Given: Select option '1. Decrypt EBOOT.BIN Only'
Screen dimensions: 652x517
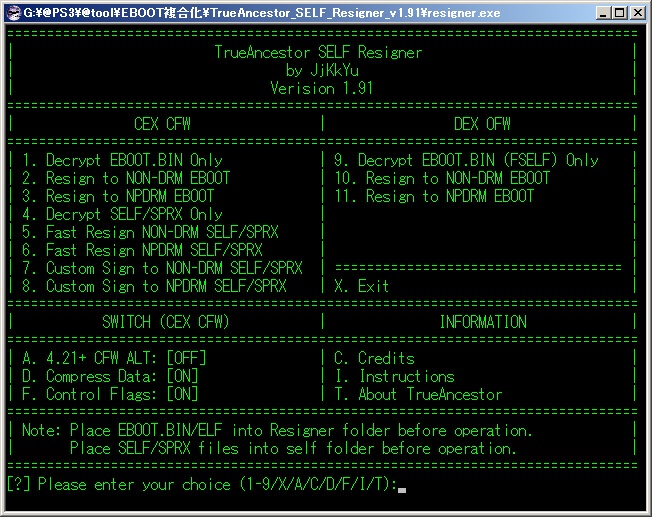Looking at the screenshot, I should 122,160.
